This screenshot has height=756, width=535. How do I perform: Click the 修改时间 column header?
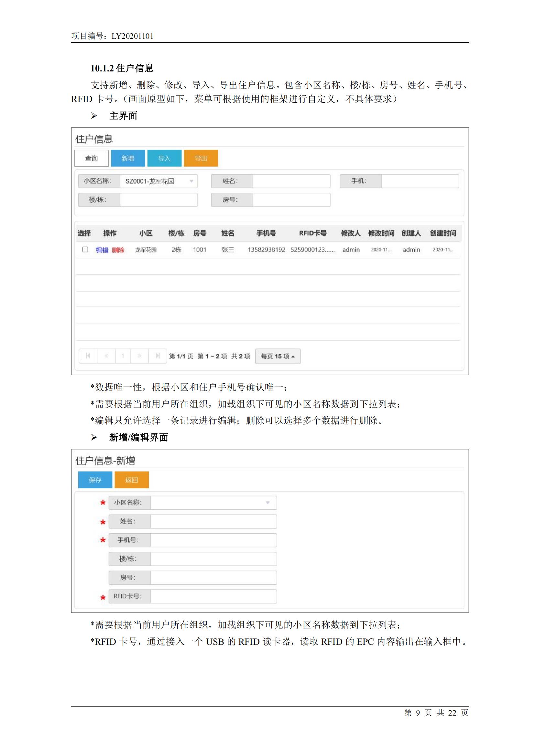(x=381, y=233)
